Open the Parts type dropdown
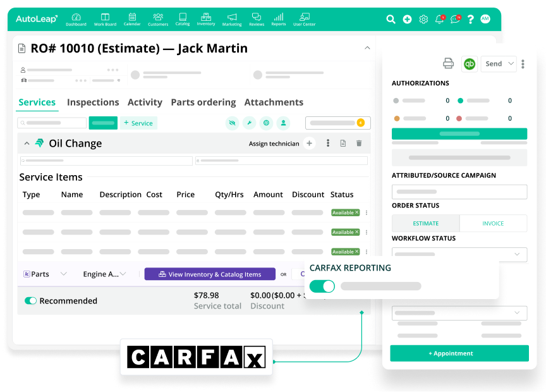The width and height of the screenshot is (546, 392). [45, 274]
